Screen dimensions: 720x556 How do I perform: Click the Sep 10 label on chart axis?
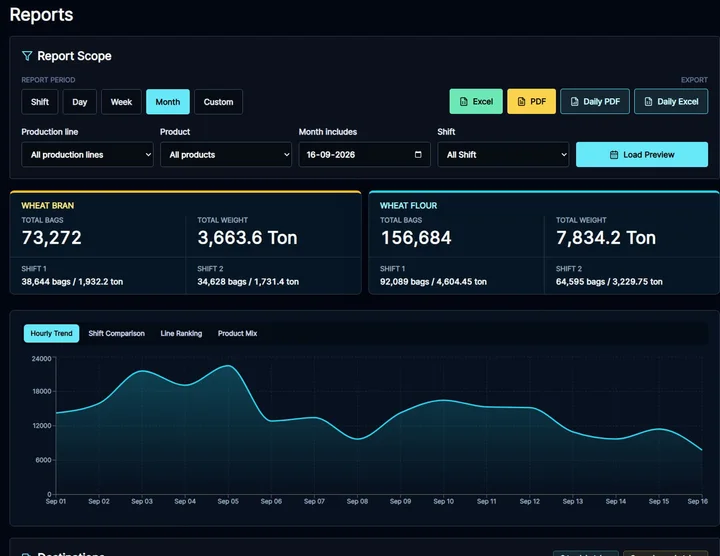click(444, 501)
